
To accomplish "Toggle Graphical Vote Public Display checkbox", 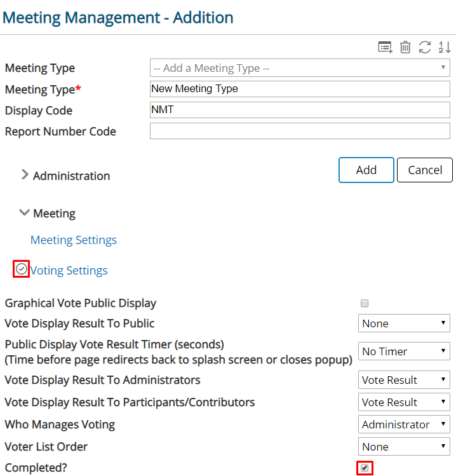I will tap(365, 303).
